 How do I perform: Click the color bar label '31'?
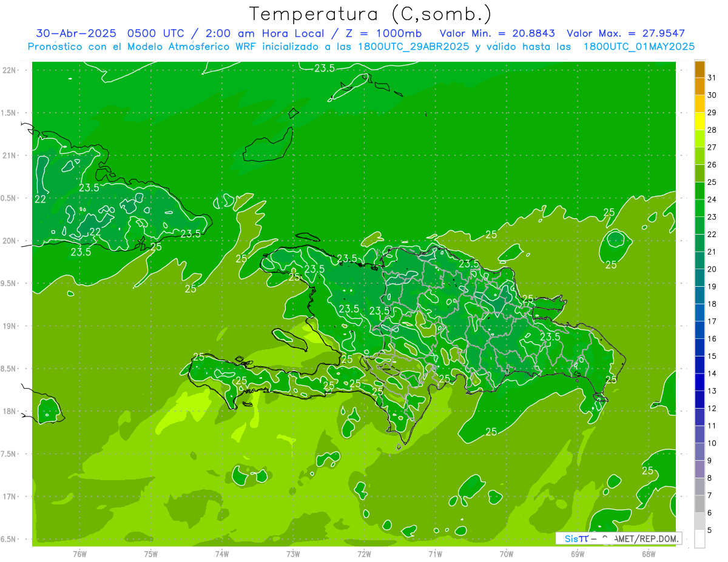pos(712,78)
